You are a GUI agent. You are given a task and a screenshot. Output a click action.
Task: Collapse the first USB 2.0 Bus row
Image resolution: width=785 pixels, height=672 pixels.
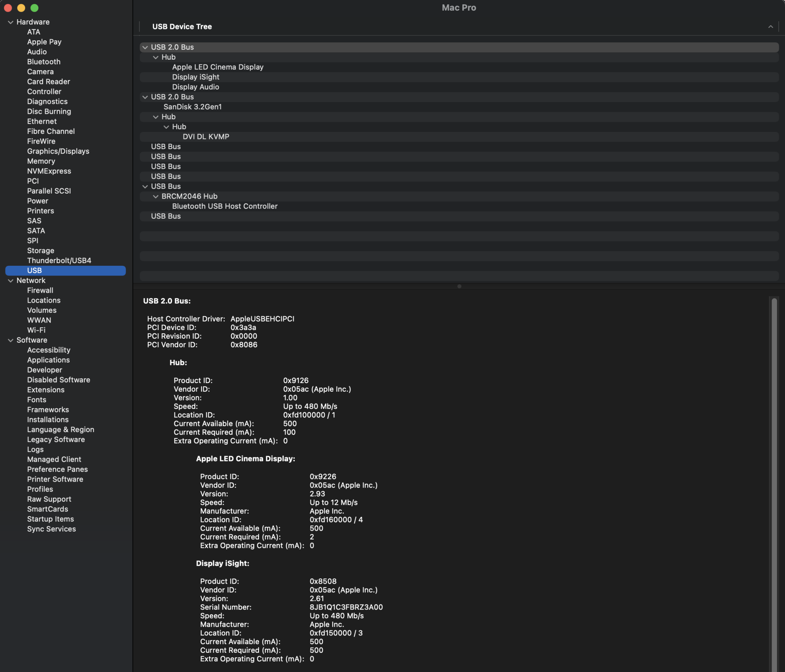click(x=145, y=47)
